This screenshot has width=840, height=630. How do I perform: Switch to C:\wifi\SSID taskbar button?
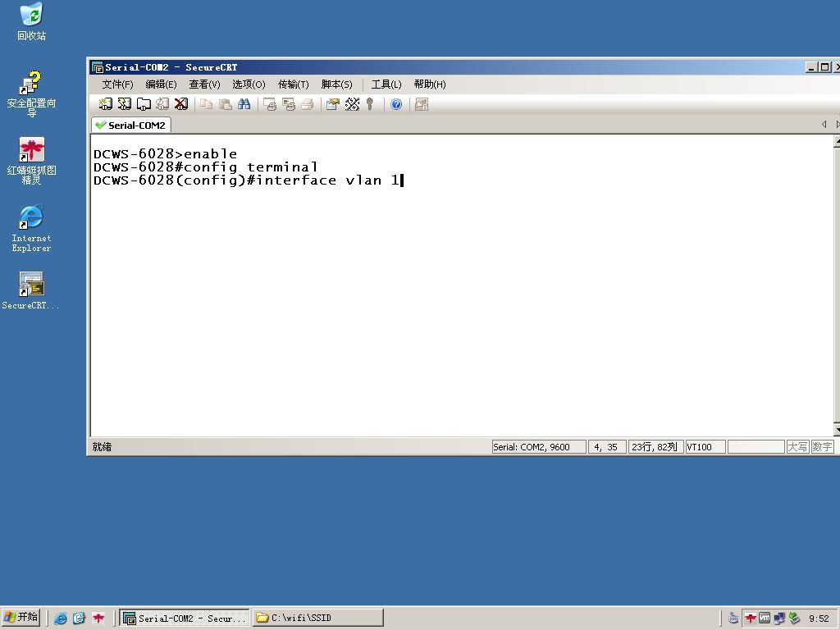coord(318,618)
